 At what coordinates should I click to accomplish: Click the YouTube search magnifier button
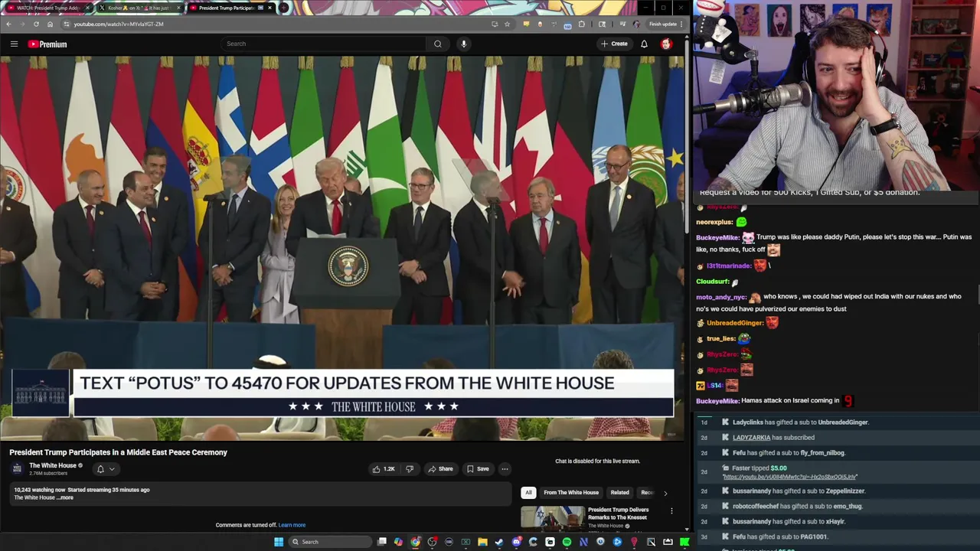(437, 44)
